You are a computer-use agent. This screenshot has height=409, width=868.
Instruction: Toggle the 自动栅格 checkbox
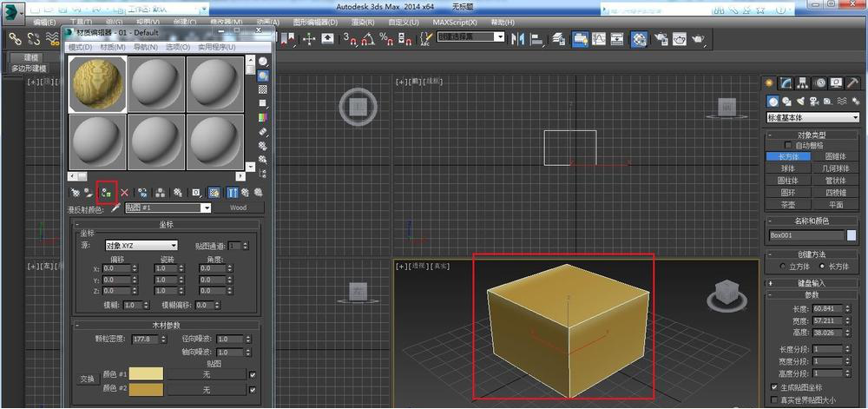tap(788, 146)
